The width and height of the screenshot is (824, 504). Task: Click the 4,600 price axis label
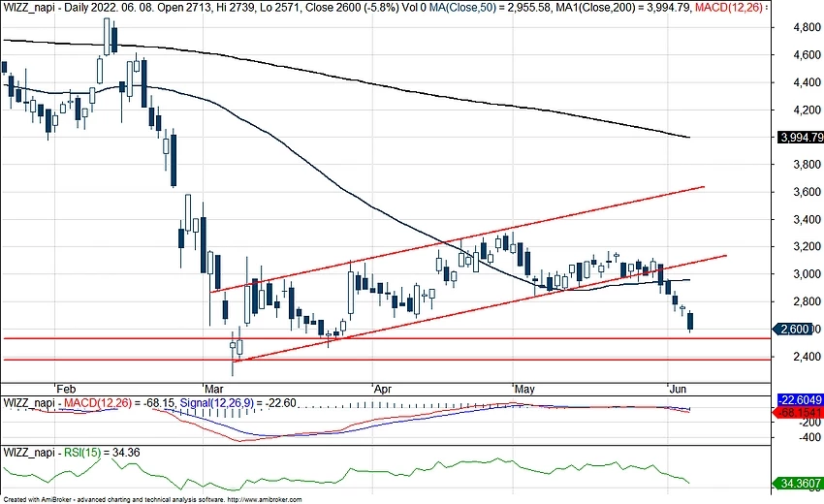coord(807,55)
